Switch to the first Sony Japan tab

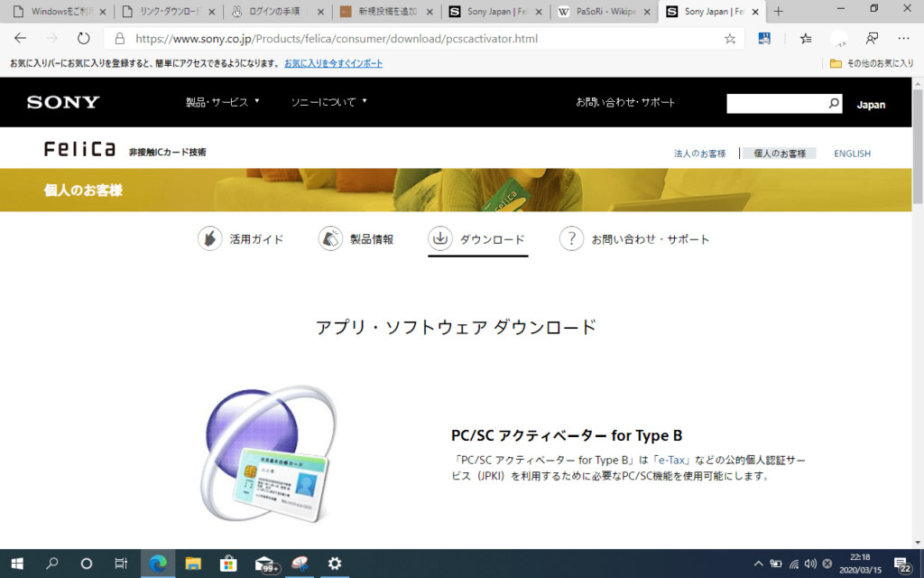(x=495, y=12)
